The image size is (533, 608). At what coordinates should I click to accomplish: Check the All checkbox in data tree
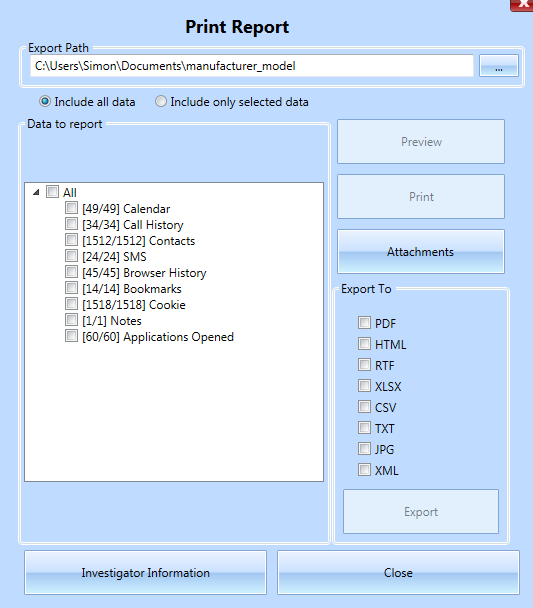(x=52, y=192)
